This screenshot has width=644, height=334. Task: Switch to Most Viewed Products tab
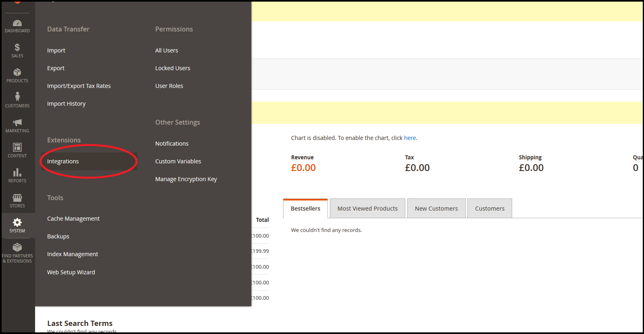coord(367,209)
